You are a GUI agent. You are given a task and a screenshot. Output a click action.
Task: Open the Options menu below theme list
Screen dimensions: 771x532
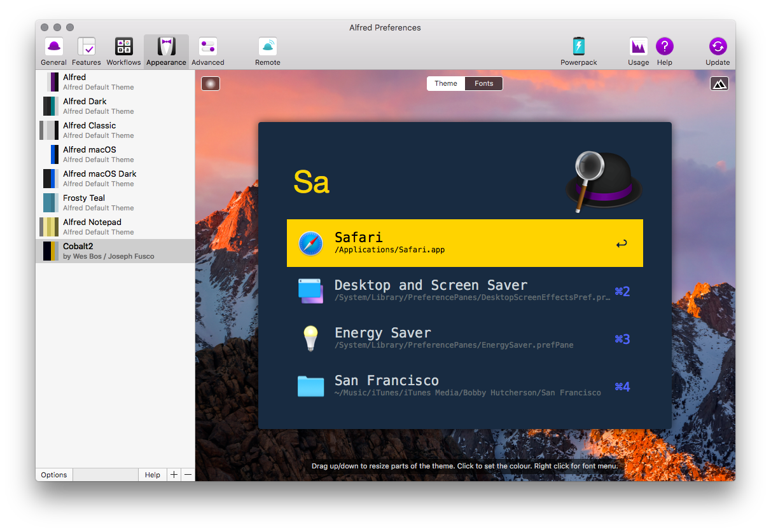point(54,475)
